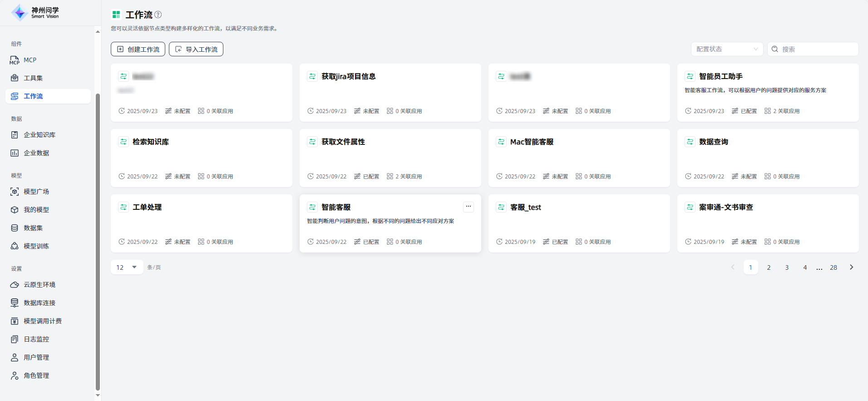The image size is (868, 401).
Task: Go to next page with right arrow
Action: pyautogui.click(x=852, y=267)
